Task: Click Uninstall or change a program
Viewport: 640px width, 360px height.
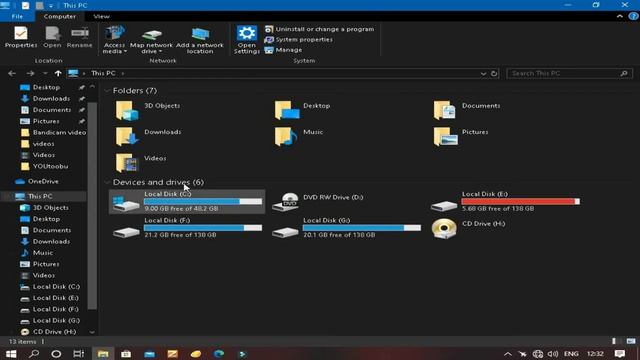Action: (x=319, y=29)
